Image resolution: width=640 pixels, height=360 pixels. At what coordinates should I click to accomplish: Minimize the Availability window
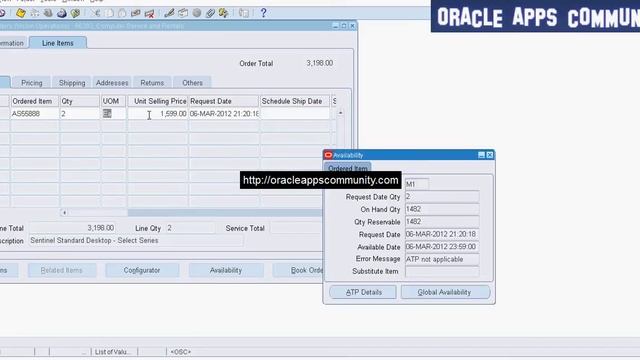point(481,155)
